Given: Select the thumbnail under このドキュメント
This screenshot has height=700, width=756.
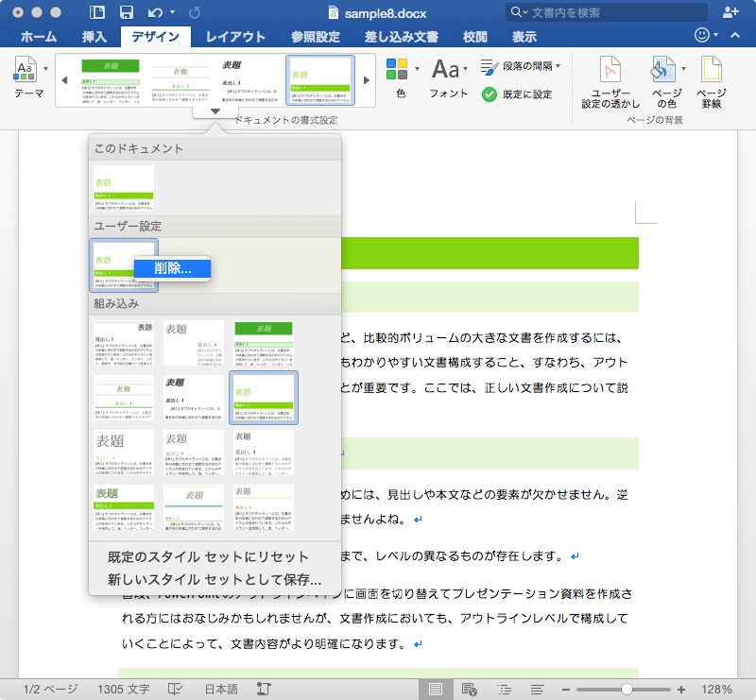Looking at the screenshot, I should [x=124, y=188].
